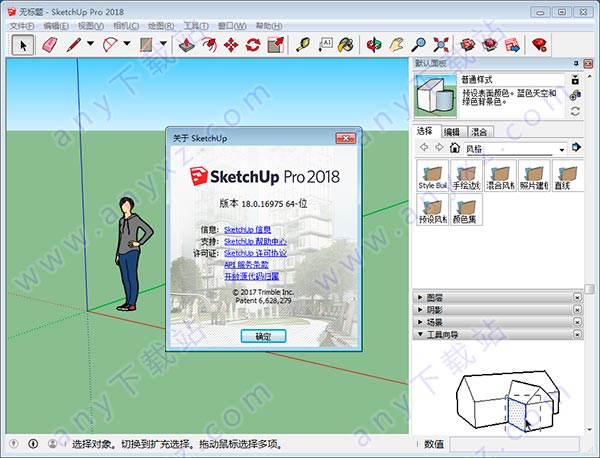Select the Line pencil tool
Viewport: 600px width, 458px height.
74,45
